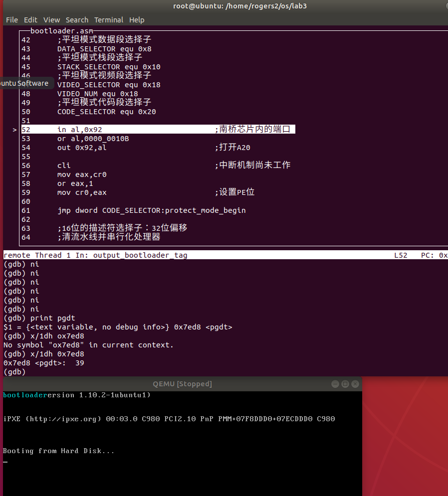Click the current-line arrow marker beside line 52
Image resolution: width=448 pixels, height=496 pixels.
click(14, 130)
